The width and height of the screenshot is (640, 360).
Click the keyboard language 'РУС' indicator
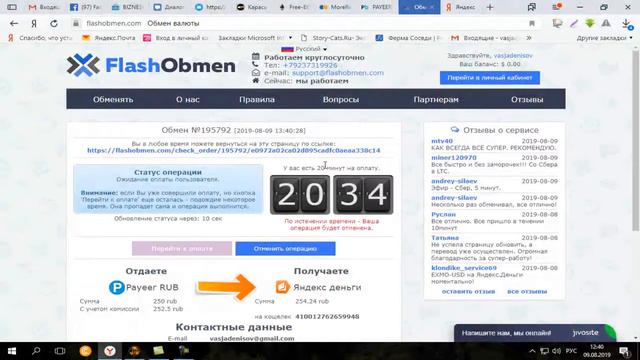tap(571, 351)
